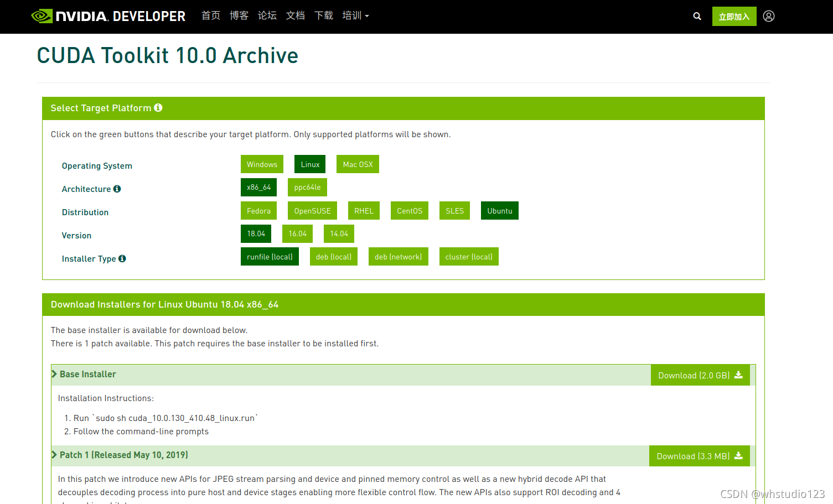Choose deb (network) installer type

[399, 257]
